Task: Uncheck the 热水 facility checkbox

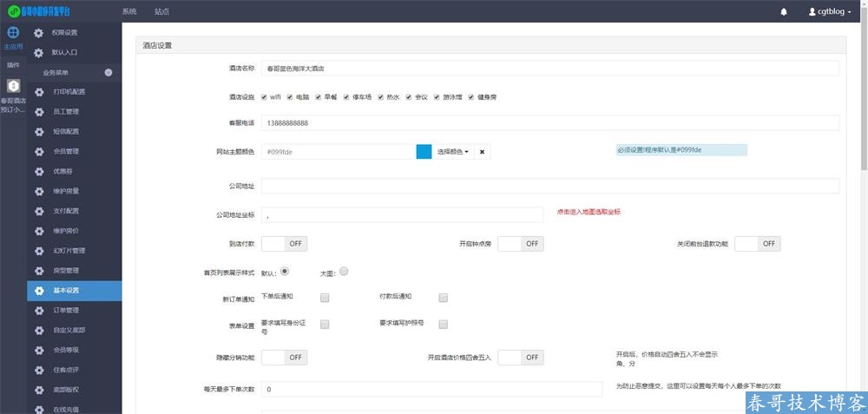Action: pos(381,97)
